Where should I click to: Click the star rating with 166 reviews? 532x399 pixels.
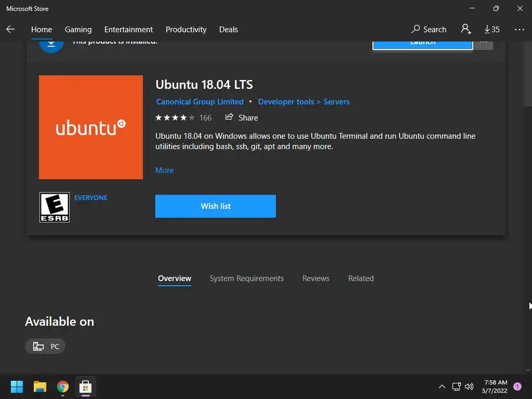coord(183,118)
